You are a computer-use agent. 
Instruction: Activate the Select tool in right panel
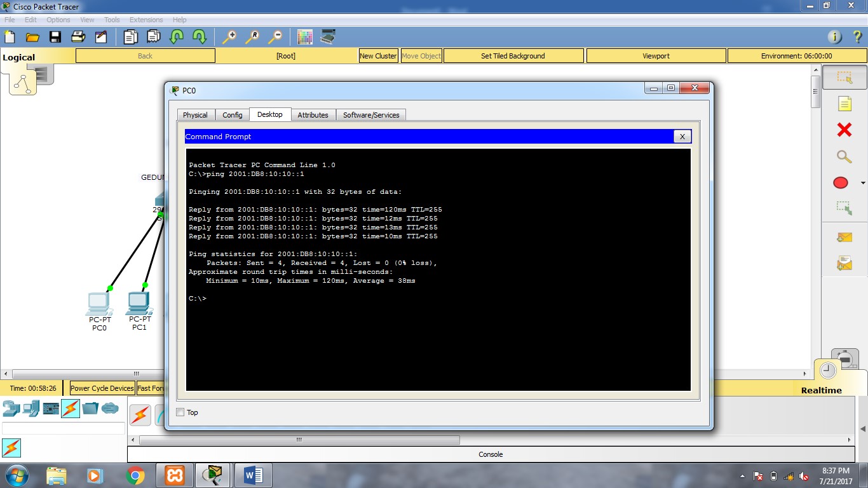click(844, 78)
